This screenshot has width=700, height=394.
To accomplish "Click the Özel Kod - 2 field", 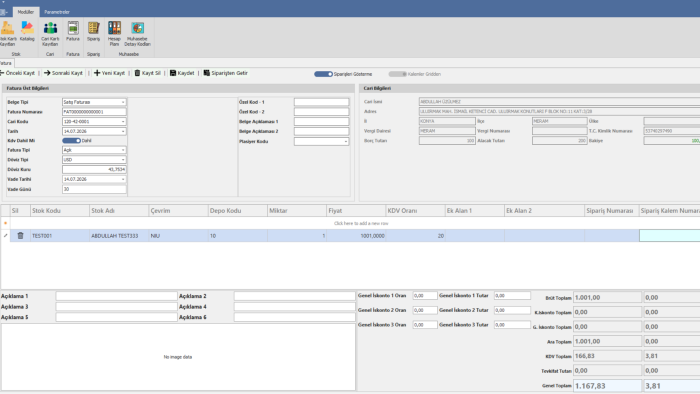I will 321,112.
